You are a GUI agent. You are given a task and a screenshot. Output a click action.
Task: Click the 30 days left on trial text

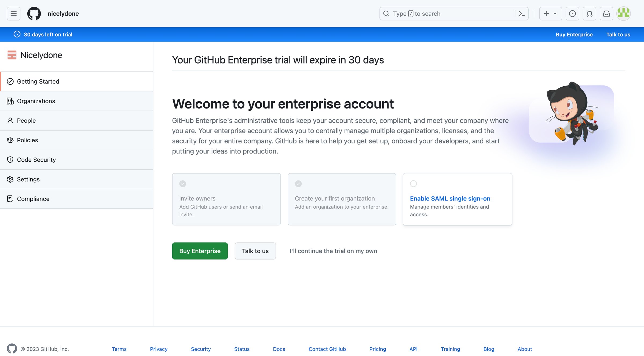click(x=48, y=34)
